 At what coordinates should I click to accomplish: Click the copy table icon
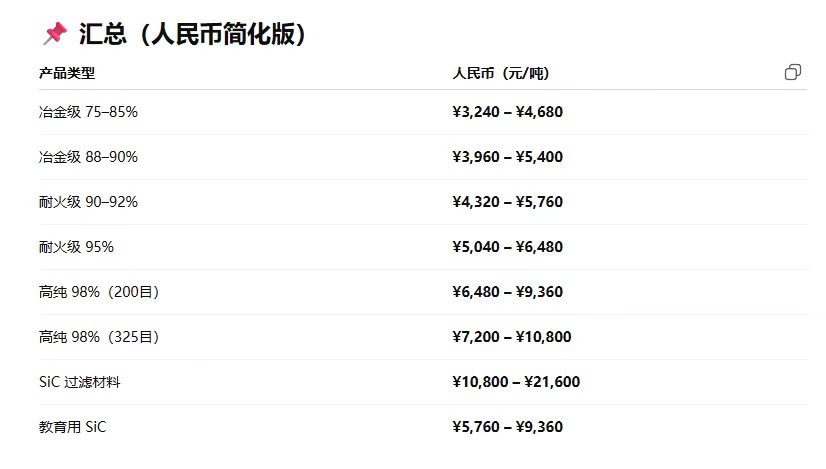click(793, 72)
